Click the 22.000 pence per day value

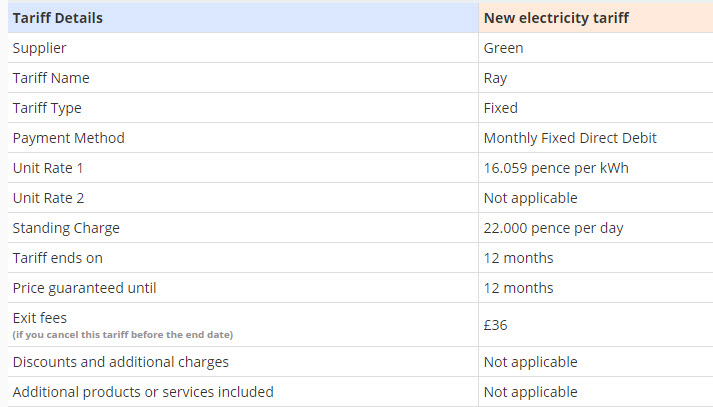pyautogui.click(x=553, y=228)
